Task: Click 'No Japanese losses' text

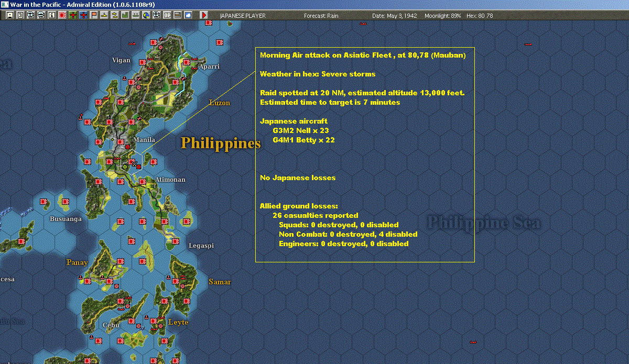Action: (298, 178)
